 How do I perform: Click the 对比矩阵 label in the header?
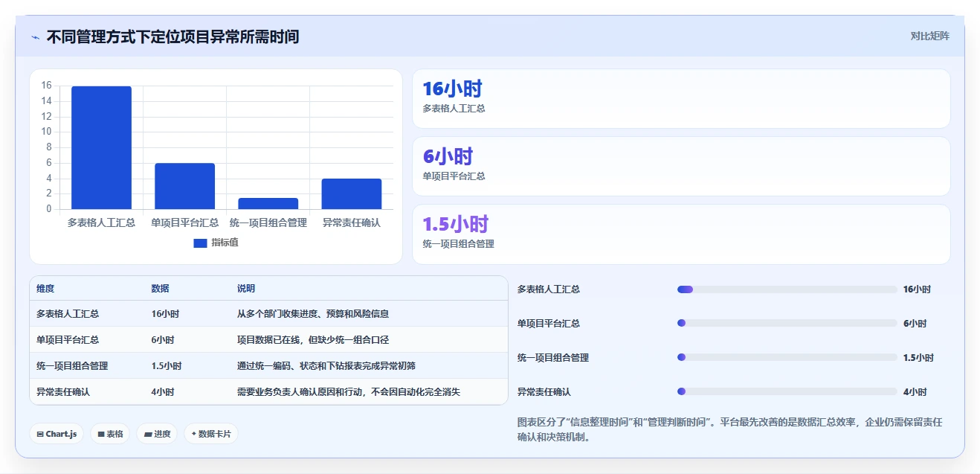(x=929, y=36)
